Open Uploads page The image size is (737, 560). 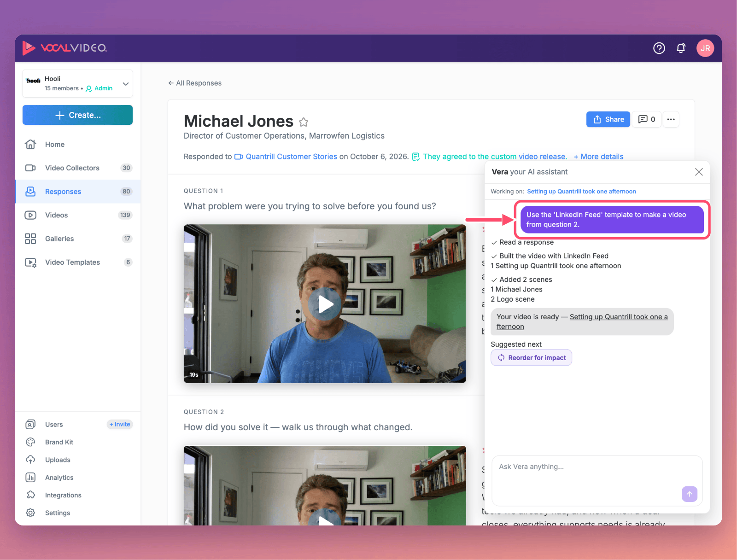pyautogui.click(x=58, y=460)
